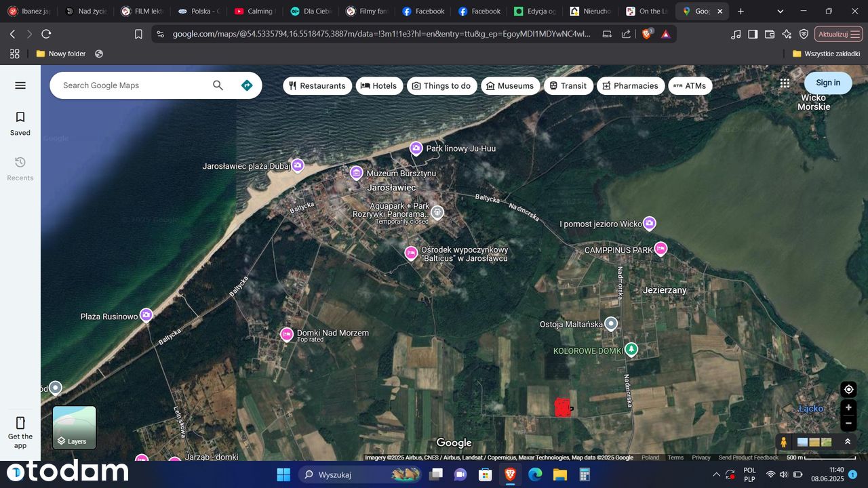
Task: Click the browser address bar URL
Action: click(x=381, y=34)
